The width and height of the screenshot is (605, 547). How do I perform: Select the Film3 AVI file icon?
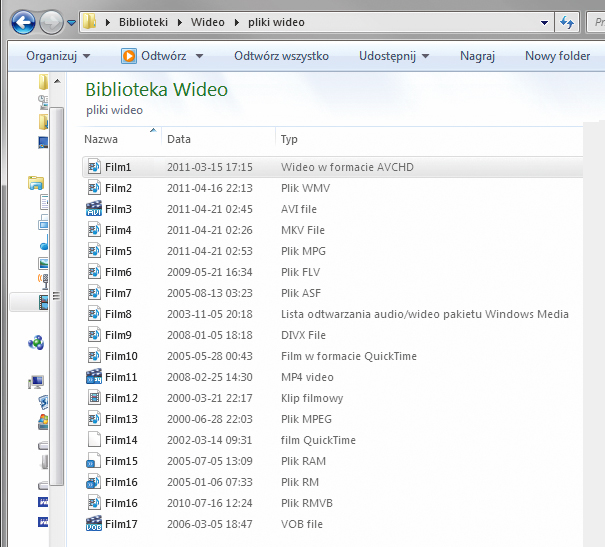click(x=94, y=209)
